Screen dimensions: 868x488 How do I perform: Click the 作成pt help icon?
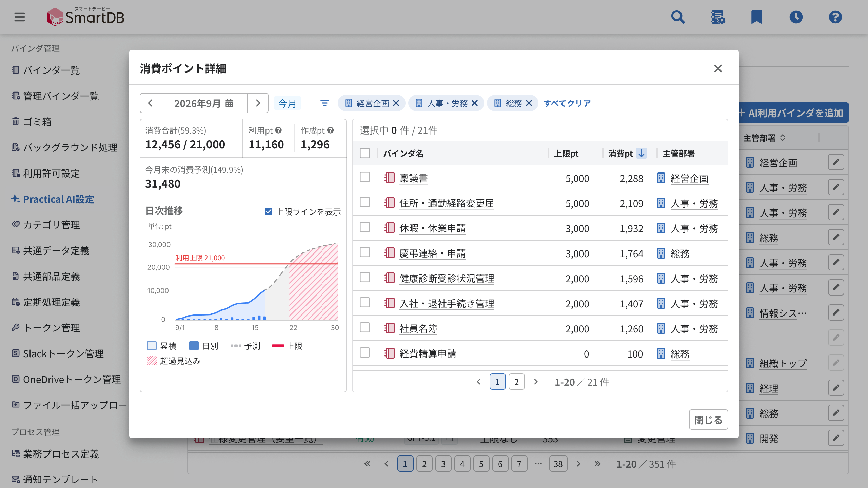(331, 130)
